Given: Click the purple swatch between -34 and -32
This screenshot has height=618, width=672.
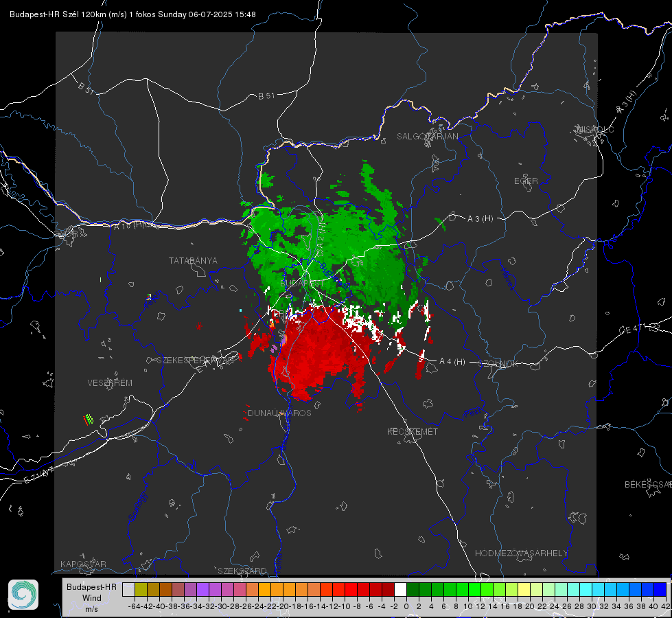Looking at the screenshot, I should [202, 590].
